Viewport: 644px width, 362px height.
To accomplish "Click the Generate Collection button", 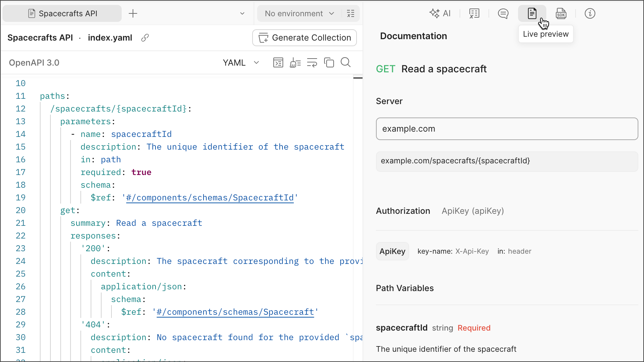I will pos(304,38).
